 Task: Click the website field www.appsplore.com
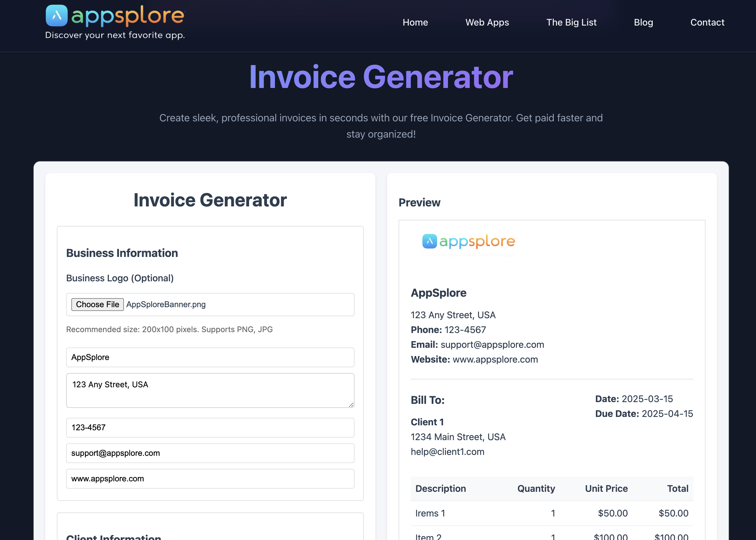point(210,478)
